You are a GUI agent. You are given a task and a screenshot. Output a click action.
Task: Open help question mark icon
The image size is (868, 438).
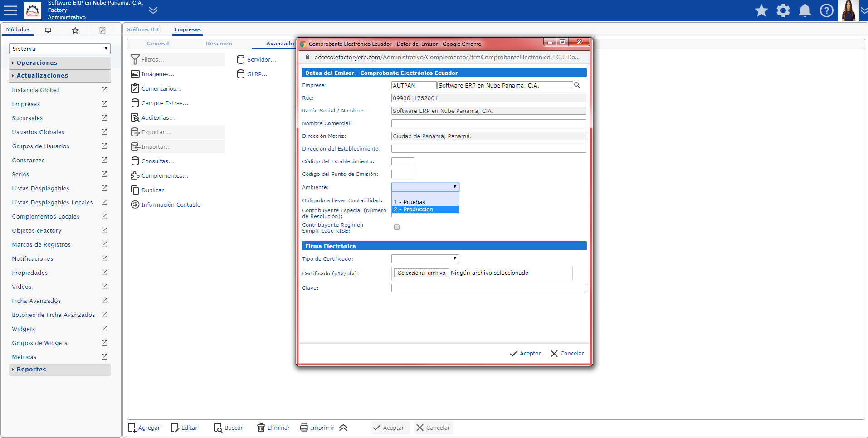pyautogui.click(x=827, y=10)
